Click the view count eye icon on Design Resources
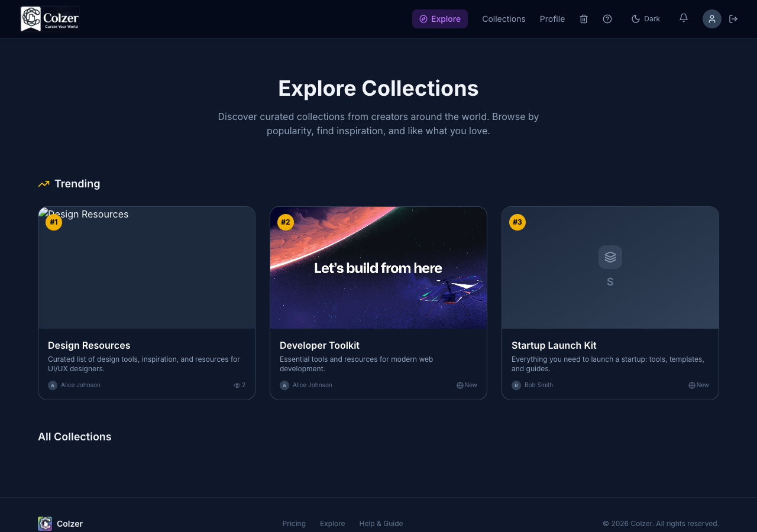Viewport: 757px width, 532px height. pos(237,385)
